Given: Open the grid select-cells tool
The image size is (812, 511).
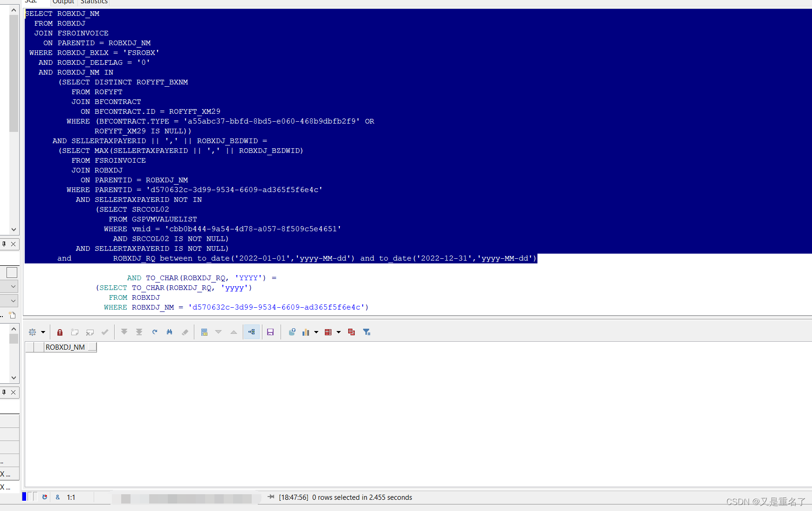Looking at the screenshot, I should click(32, 332).
